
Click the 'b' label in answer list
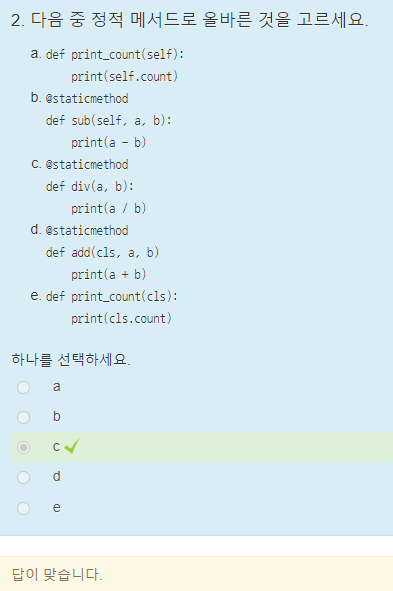tap(57, 416)
